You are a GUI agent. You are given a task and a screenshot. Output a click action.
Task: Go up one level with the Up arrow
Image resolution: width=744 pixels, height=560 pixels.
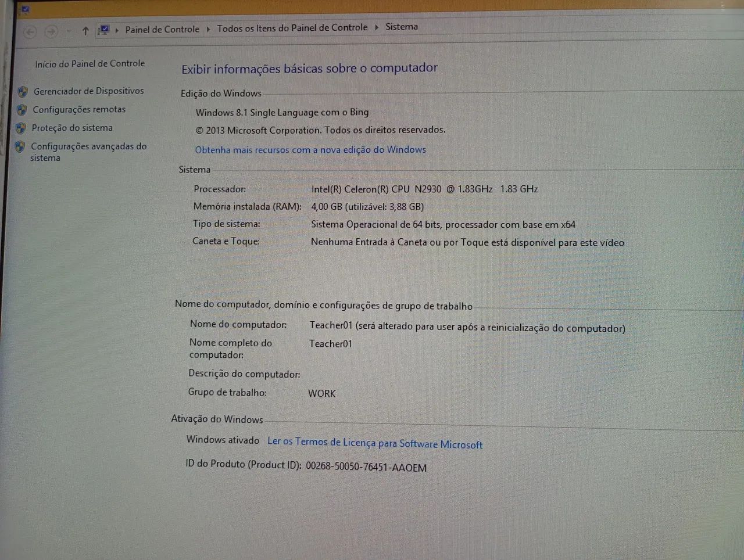(85, 31)
